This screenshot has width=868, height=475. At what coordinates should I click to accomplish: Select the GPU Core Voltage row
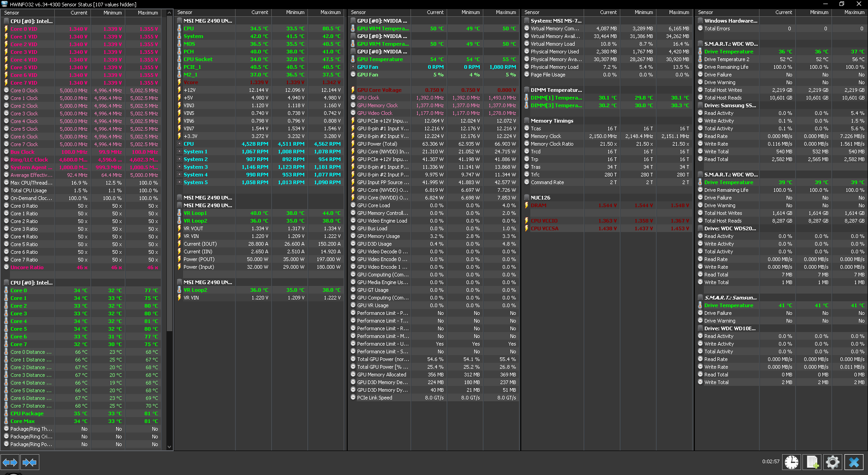pos(434,90)
